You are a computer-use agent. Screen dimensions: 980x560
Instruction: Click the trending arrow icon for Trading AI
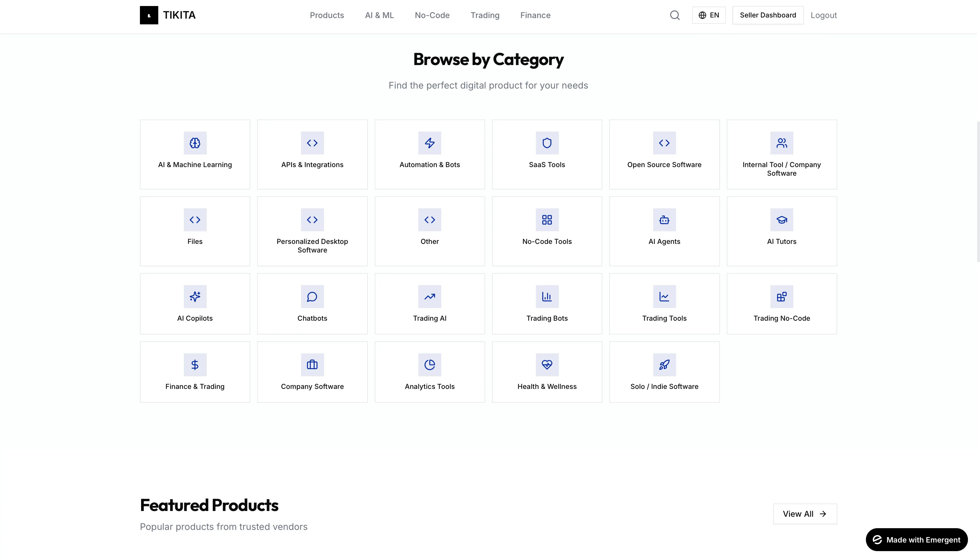[x=430, y=297]
